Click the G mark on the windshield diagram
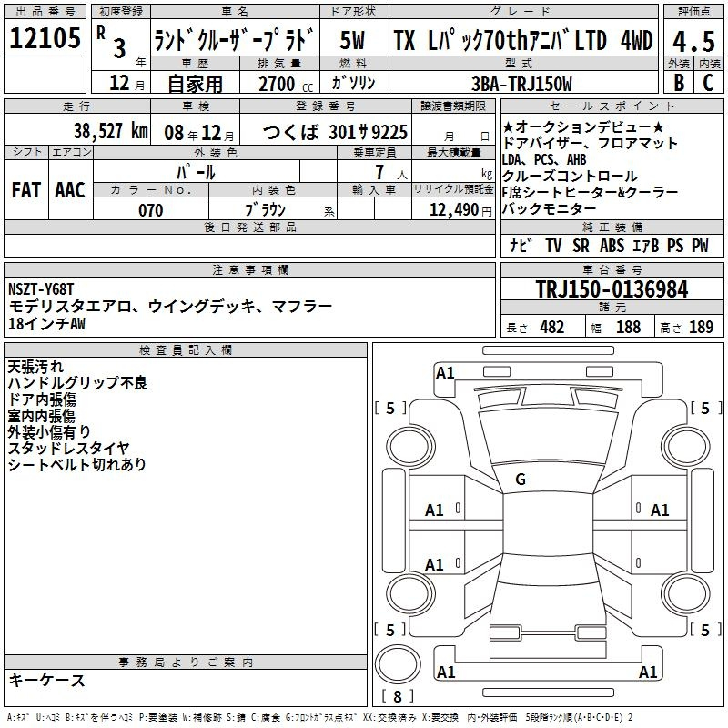The width and height of the screenshot is (728, 728). coord(521,480)
